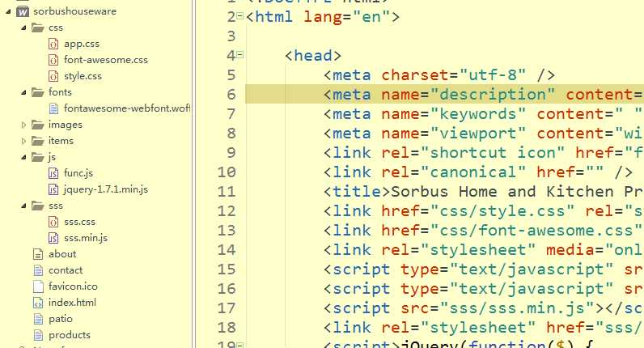Click the style.css file icon
This screenshot has height=348, width=644.
click(53, 76)
